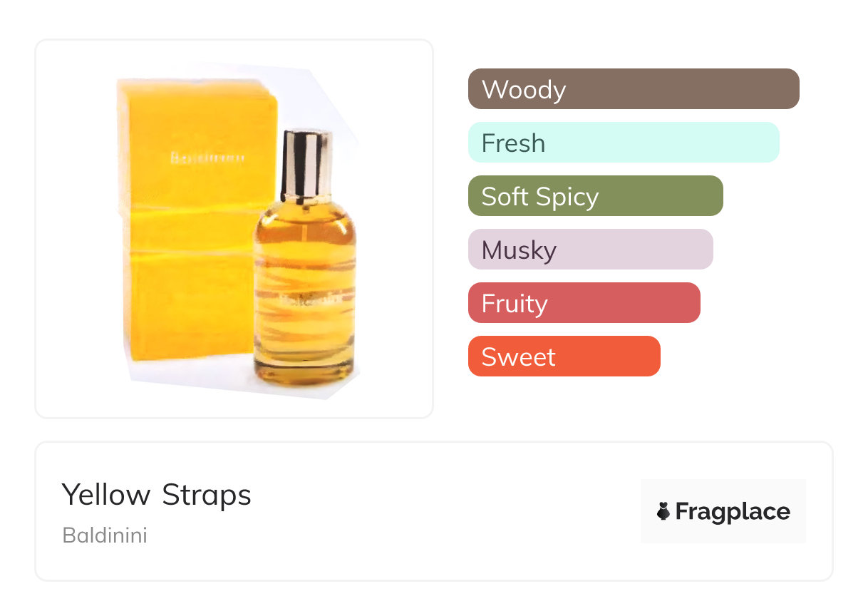Select the Fresh accord bar
The width and height of the screenshot is (868, 616).
[x=624, y=143]
